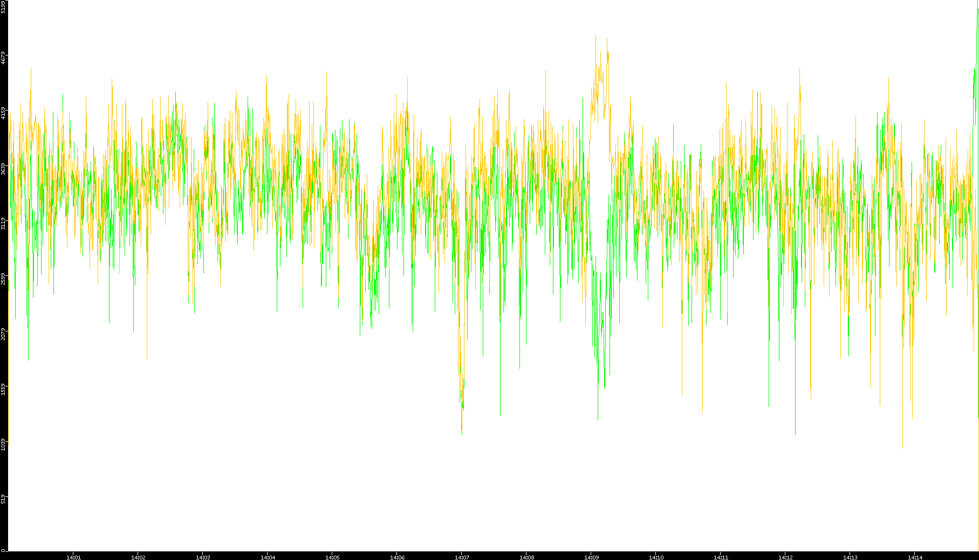This screenshot has width=979, height=560.
Task: Click the 14:05 time axis label
Action: (332, 557)
